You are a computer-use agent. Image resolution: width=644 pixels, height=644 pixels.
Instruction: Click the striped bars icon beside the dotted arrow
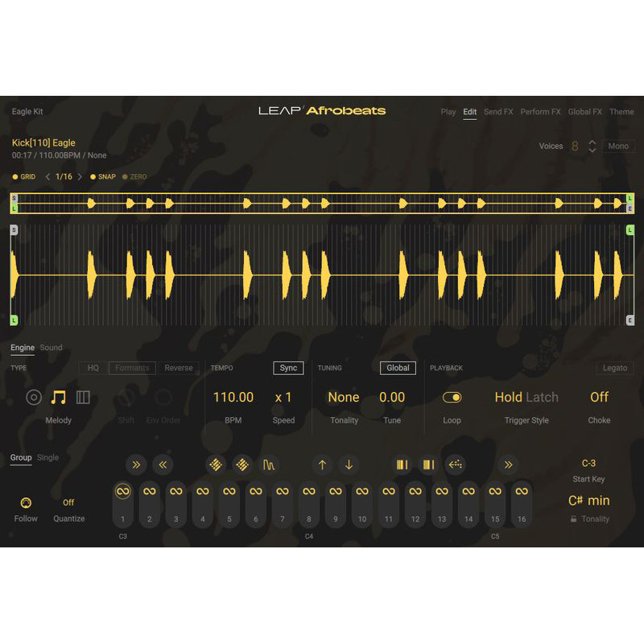tap(428, 464)
